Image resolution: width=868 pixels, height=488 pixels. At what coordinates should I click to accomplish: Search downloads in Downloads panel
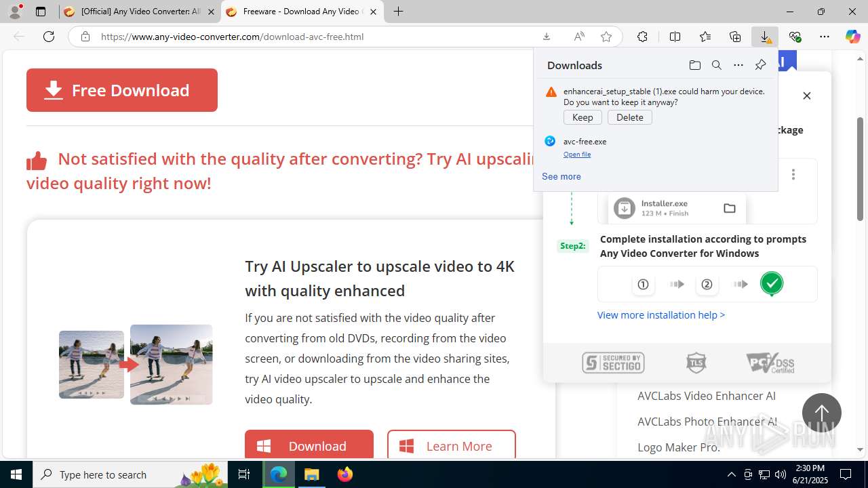pos(716,65)
